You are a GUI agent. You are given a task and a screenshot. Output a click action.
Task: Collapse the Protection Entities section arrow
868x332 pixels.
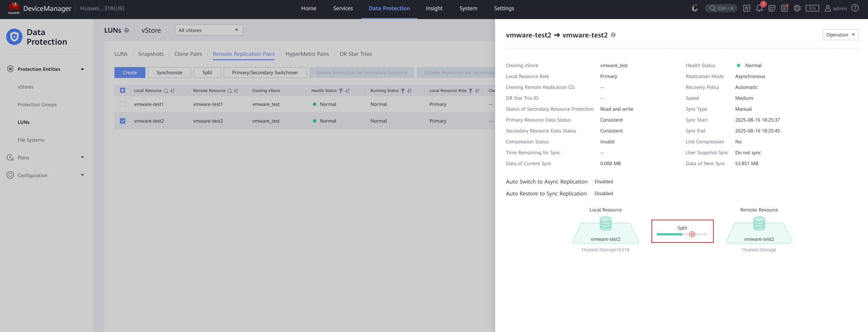pyautogui.click(x=82, y=69)
